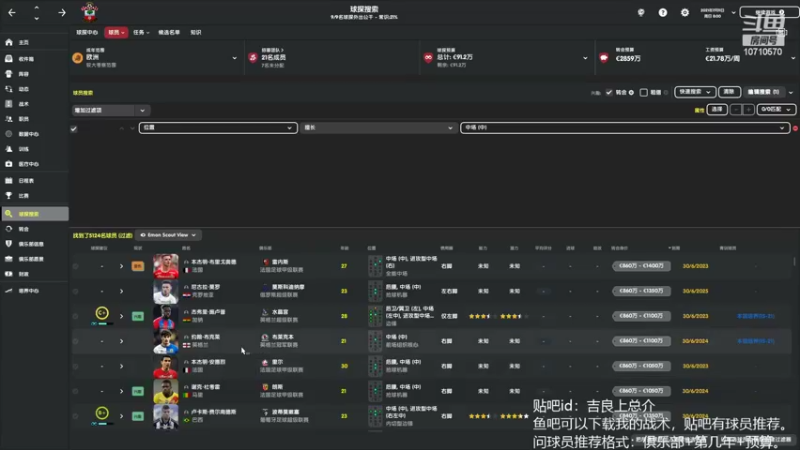
Task: Select the third player row's radio circle
Action: pos(76,316)
